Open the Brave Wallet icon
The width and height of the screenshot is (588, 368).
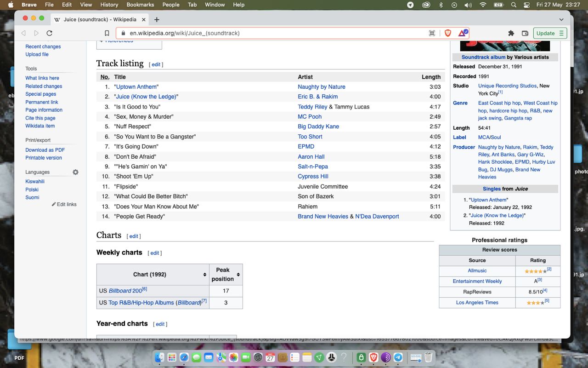tap(525, 33)
